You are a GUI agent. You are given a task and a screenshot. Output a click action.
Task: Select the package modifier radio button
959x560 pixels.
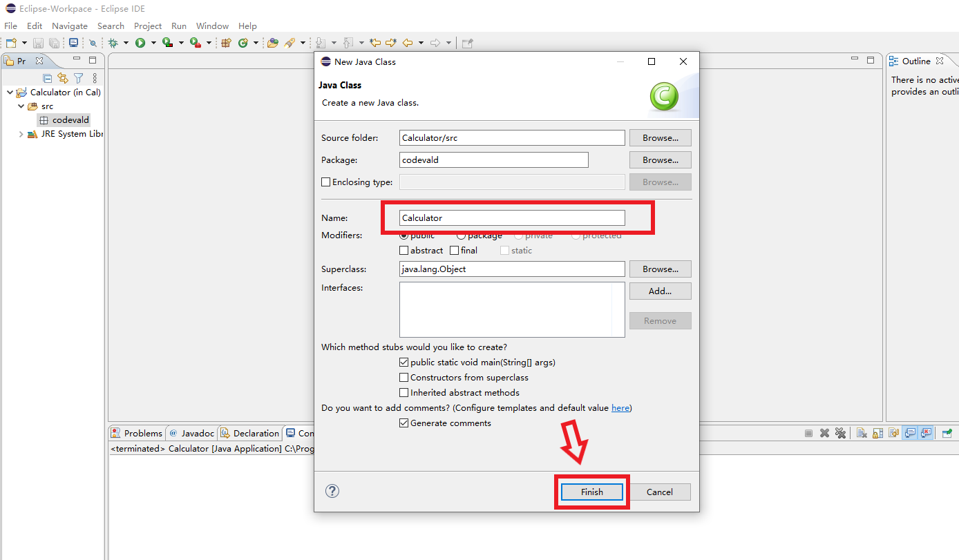(x=461, y=235)
